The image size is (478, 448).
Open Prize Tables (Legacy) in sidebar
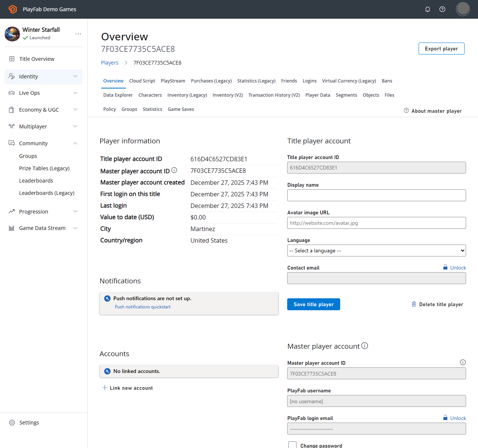tap(44, 168)
